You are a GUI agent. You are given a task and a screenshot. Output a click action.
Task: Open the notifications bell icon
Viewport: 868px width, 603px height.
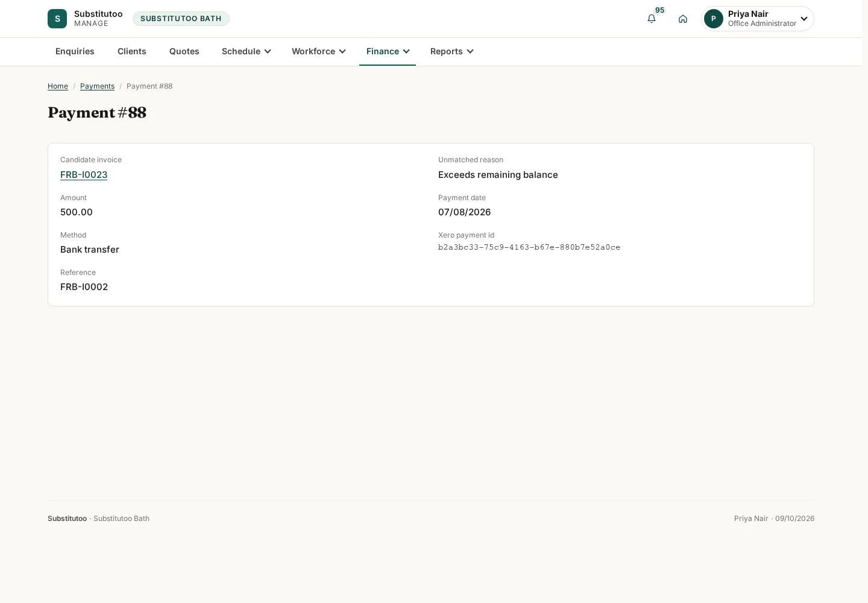coord(652,19)
